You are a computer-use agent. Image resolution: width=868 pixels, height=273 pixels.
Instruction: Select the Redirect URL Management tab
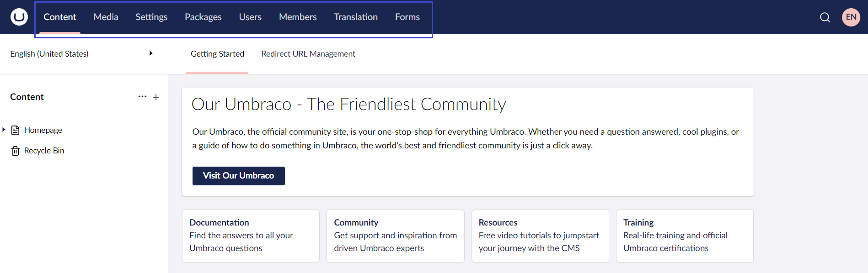point(308,54)
